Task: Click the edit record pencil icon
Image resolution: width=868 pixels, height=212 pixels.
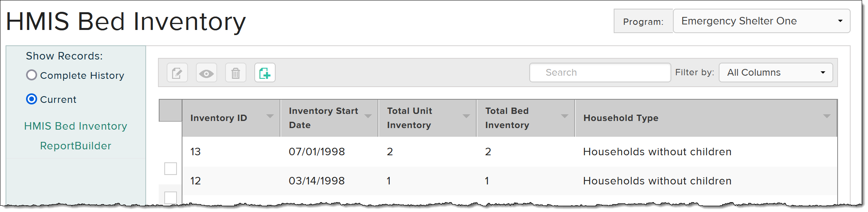Action: click(x=177, y=73)
